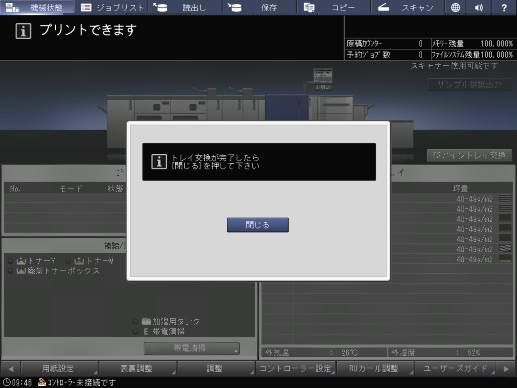517x388 pixels.
Task: Open 用紙設定 from the bottom bar
Action: [x=59, y=368]
